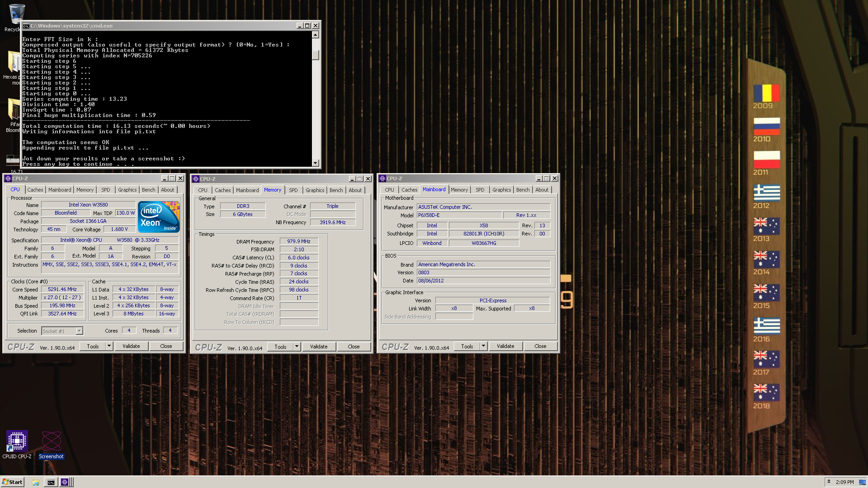The image size is (868, 488).
Task: Click the Southbridge value 82801JR (ICH10R)
Action: point(484,234)
